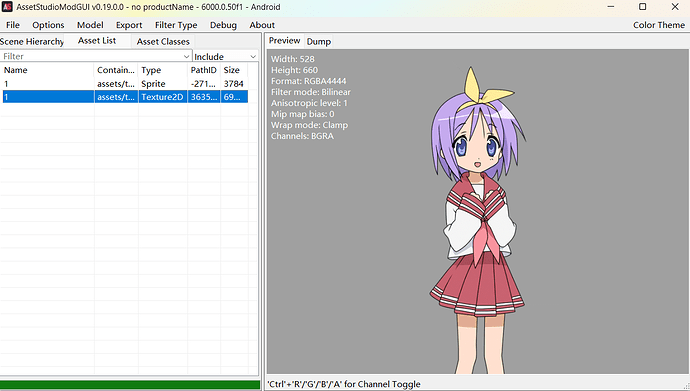Expand the Filter history dropdown arrow
Viewport: 690px width, 391px height.
187,56
